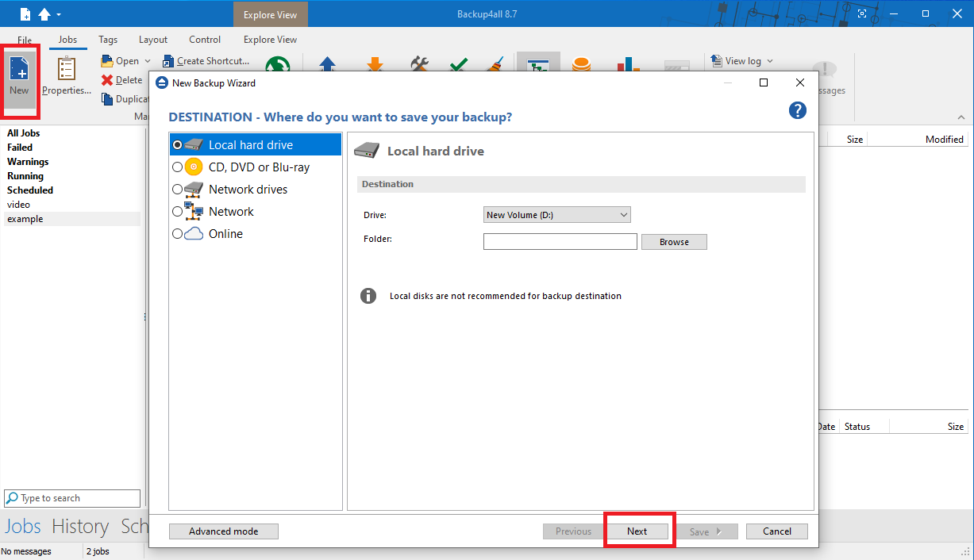Click the wizard help question mark icon
The width and height of the screenshot is (974, 560).
click(x=798, y=110)
